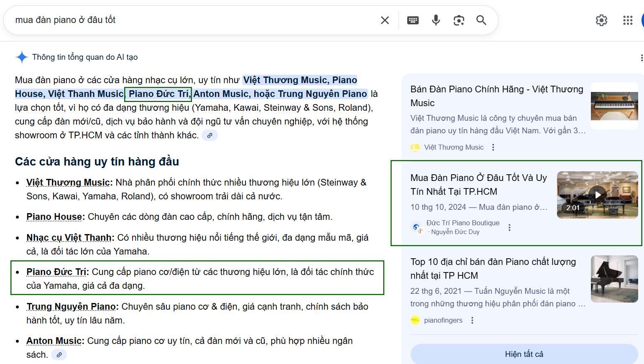Click the pianofingers site favicon
Image resolution: width=644 pixels, height=364 pixels.
click(415, 320)
